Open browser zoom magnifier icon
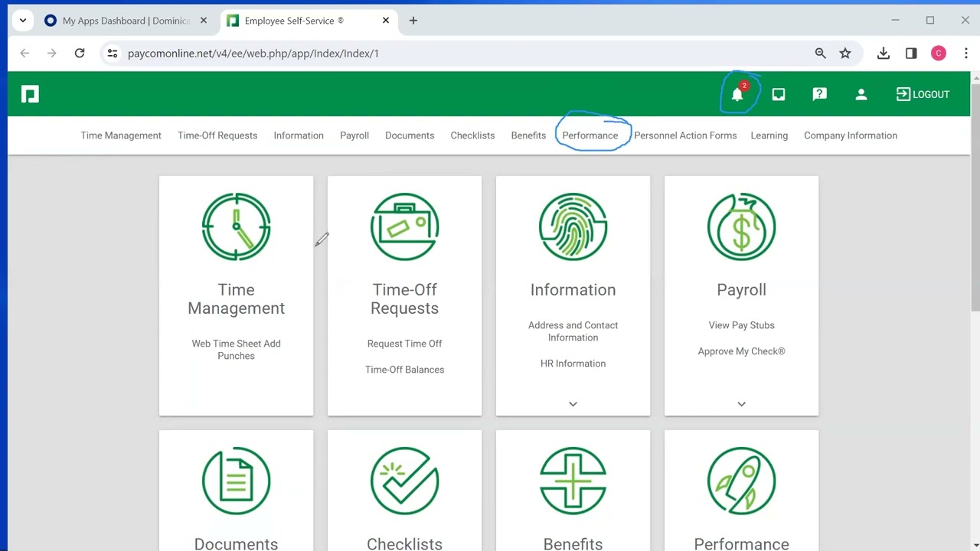 (x=820, y=53)
